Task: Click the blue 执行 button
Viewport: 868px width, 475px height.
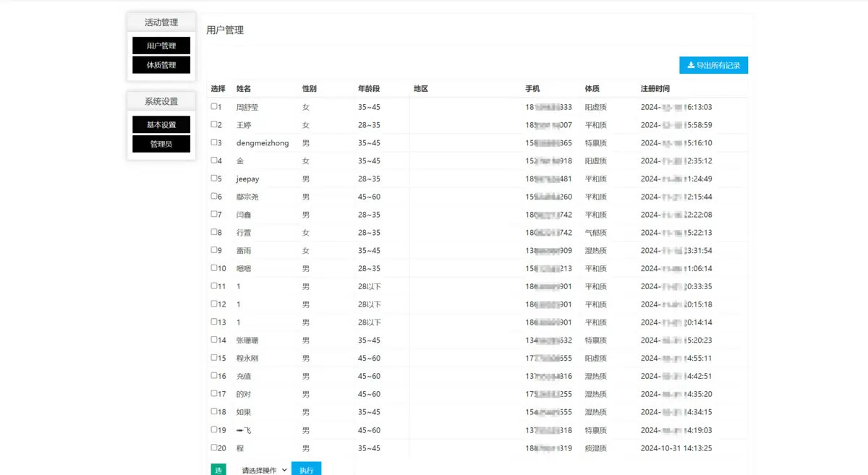Action: click(x=306, y=469)
